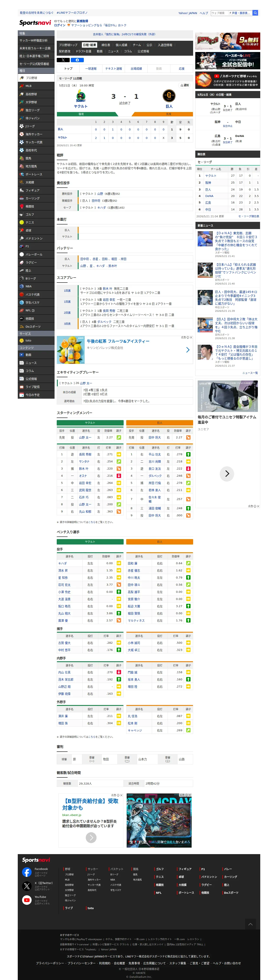Open プロ野球 in the sidebar
The image size is (278, 980).
pos(36,78)
